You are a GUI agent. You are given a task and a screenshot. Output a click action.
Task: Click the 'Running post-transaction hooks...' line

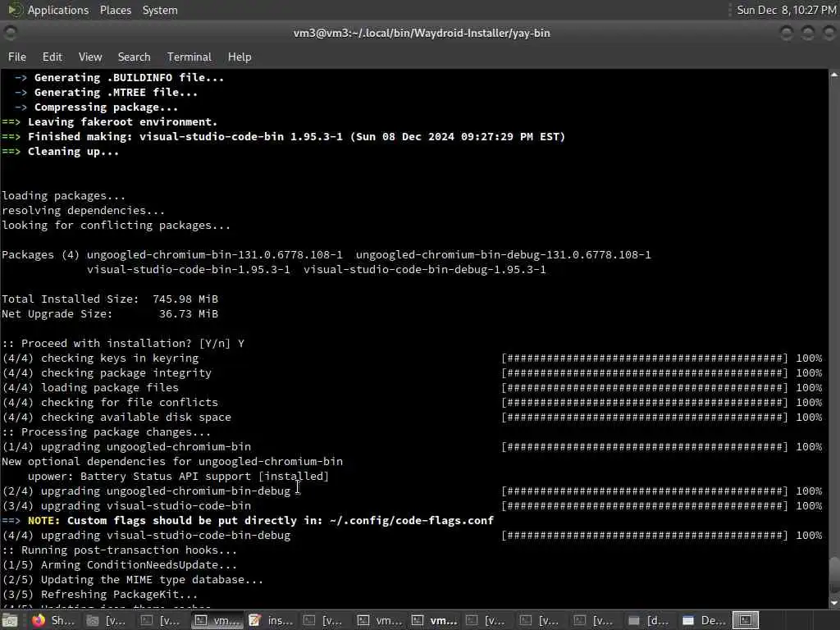point(119,550)
